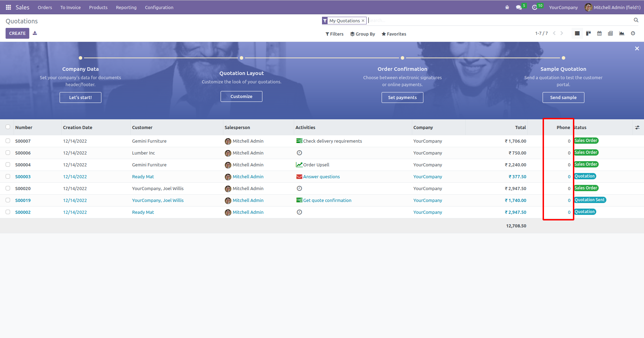
Task: Select checkbox for order S00004
Action: coord(8,165)
